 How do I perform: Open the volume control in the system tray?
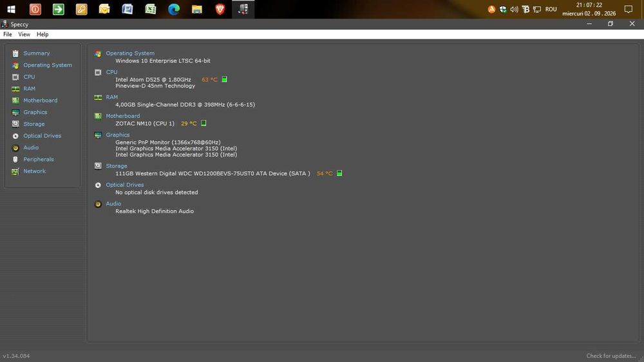coord(514,9)
